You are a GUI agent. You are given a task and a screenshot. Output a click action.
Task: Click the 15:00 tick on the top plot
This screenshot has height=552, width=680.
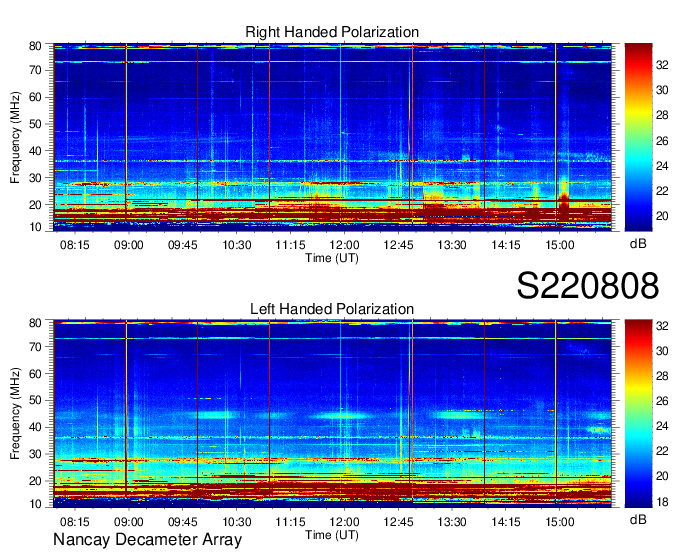(560, 245)
